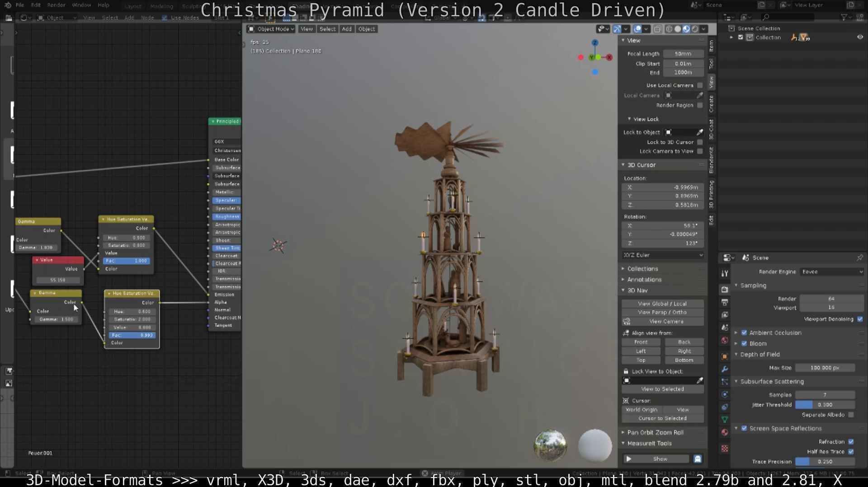Click View Persp / Ortho button

click(662, 313)
